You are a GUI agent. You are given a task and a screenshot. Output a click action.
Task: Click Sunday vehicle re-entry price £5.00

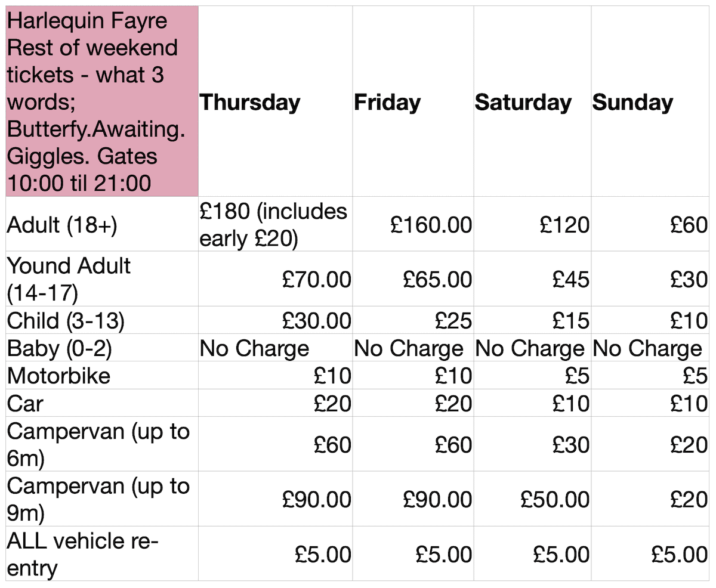click(x=650, y=553)
